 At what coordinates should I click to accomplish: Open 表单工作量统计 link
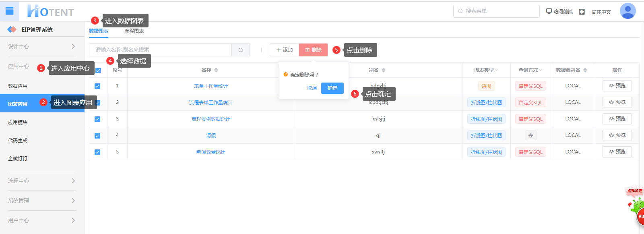211,86
